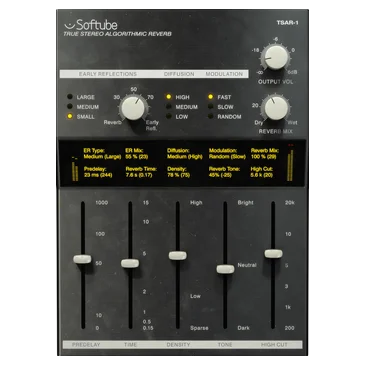Click the Diffusion readout in display
Image resolution: width=365 pixels, height=365 pixels.
(x=185, y=154)
